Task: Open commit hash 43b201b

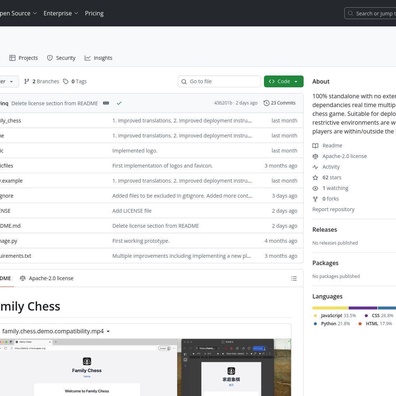Action: click(223, 103)
